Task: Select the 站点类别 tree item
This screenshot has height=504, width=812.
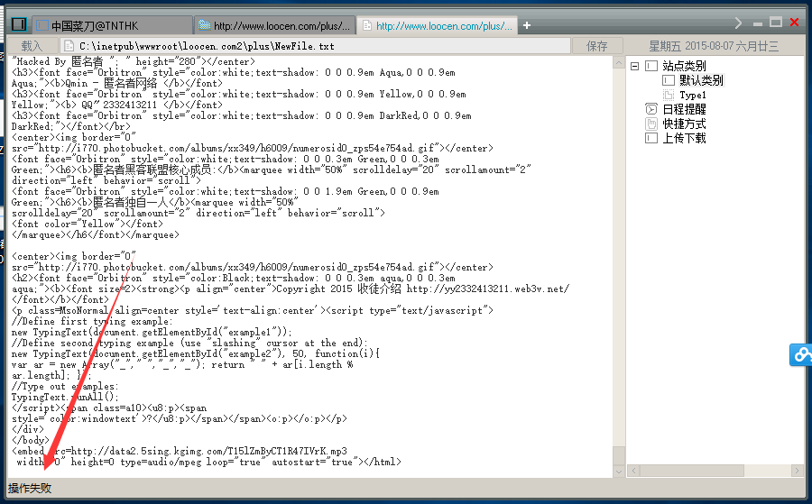Action: tap(684, 66)
